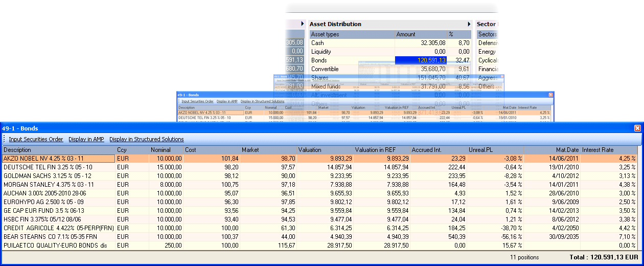
Task: Select AUCHAN 3.00% 2005-2010 28-06 row
Action: click(x=320, y=193)
